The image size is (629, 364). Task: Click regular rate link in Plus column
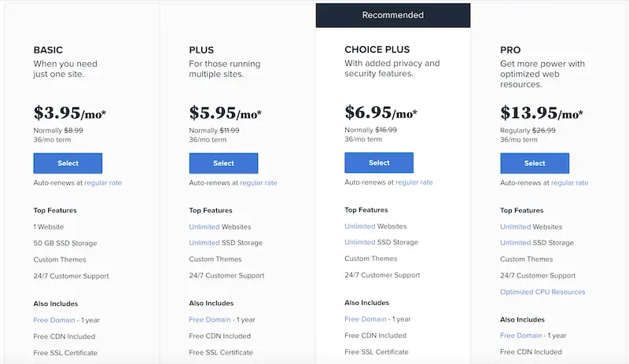[x=259, y=183]
